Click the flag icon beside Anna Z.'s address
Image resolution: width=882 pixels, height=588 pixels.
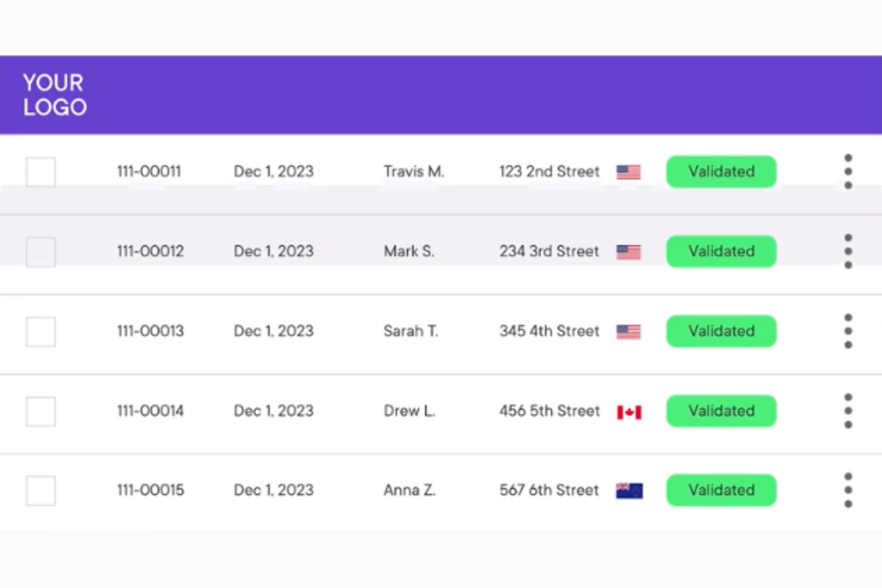pyautogui.click(x=629, y=490)
